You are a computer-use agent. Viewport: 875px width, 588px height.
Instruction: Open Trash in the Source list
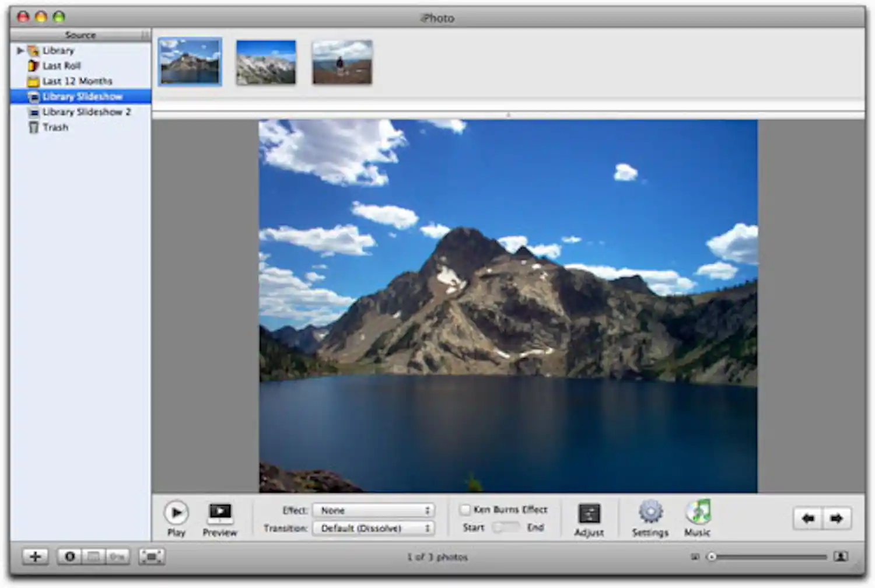pyautogui.click(x=55, y=127)
